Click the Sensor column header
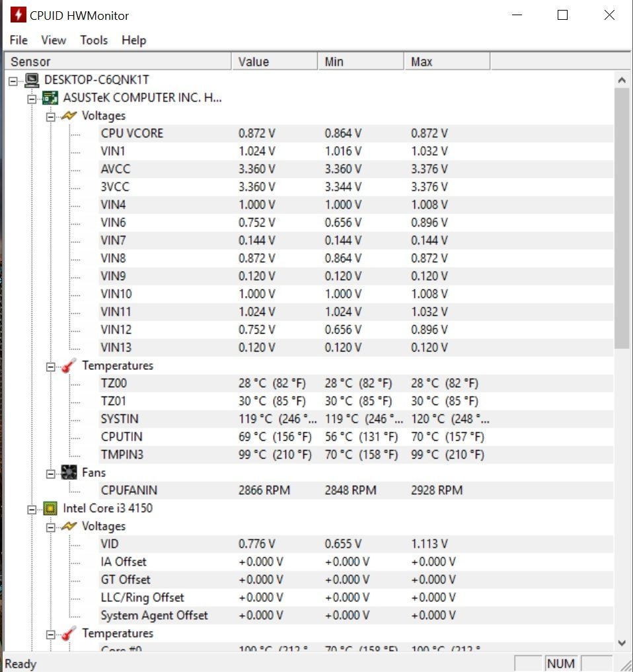 118,61
